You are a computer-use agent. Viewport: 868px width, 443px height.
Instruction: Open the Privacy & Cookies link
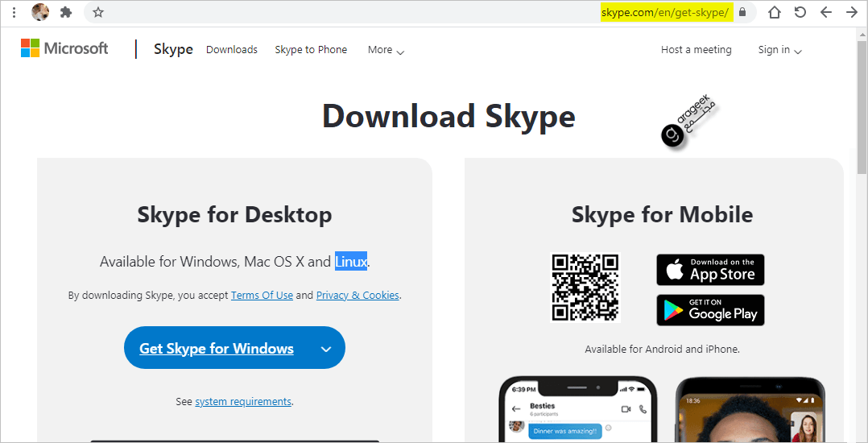[358, 295]
